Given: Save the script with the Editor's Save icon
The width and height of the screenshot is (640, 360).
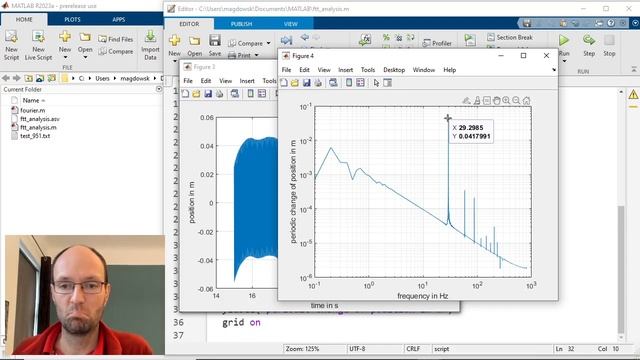Looking at the screenshot, I should click(215, 40).
